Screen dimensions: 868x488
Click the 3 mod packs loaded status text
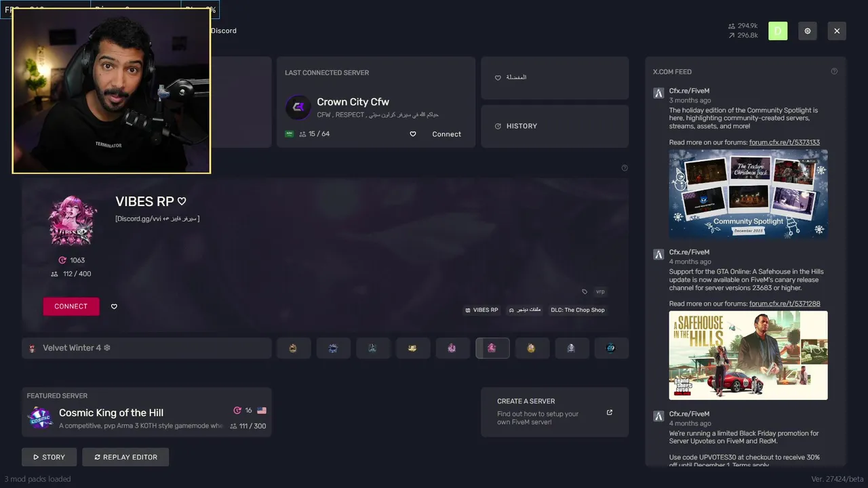pos(37,479)
